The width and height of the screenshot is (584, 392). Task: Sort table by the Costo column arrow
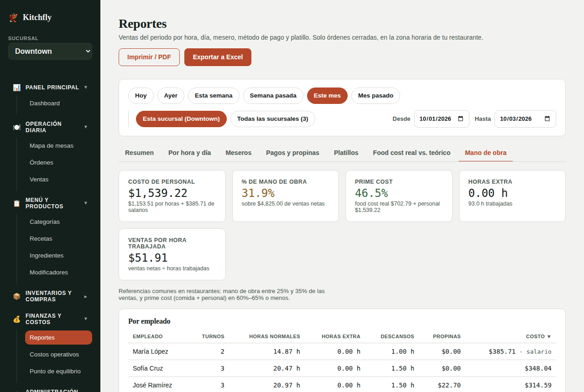[549, 336]
